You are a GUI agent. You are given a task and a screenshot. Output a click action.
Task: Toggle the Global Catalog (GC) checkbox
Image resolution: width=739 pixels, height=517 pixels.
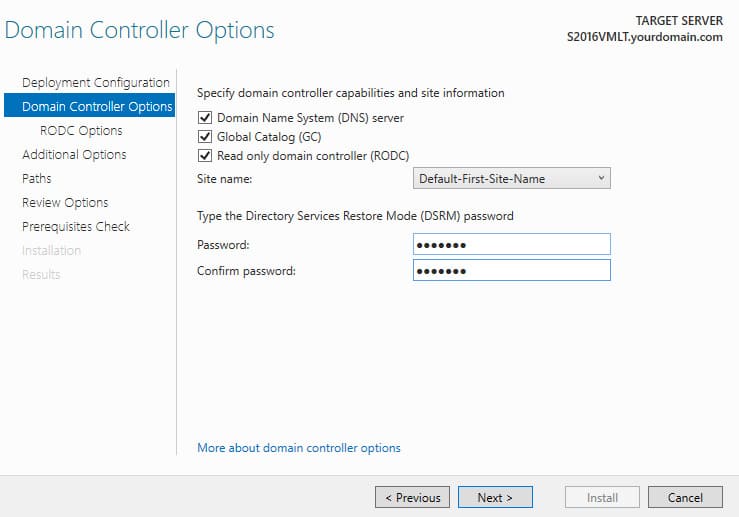pos(205,137)
